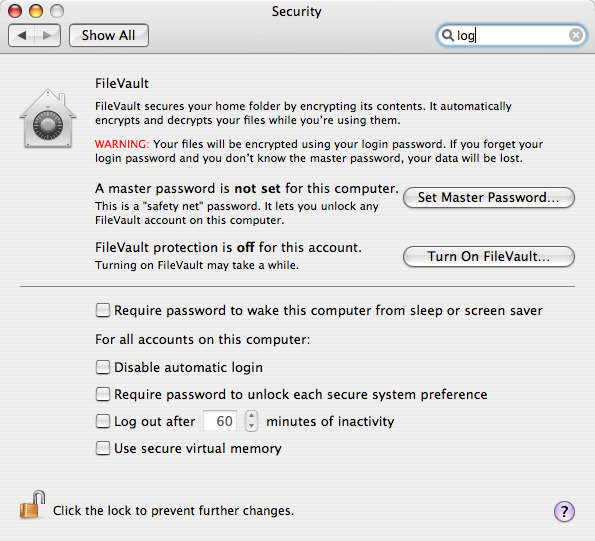Image resolution: width=595 pixels, height=541 pixels.
Task: Click Turn On FileVault button
Action: pyautogui.click(x=489, y=257)
